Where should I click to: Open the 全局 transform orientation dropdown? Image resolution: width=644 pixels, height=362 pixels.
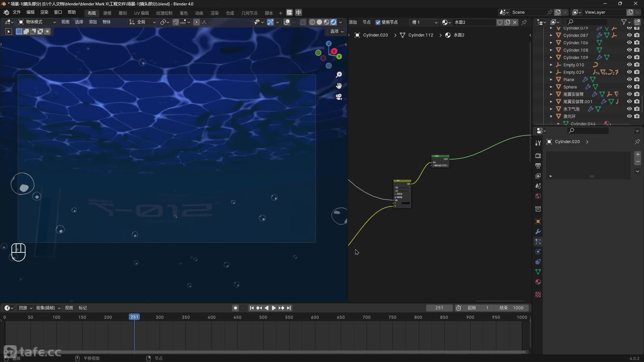coord(143,22)
